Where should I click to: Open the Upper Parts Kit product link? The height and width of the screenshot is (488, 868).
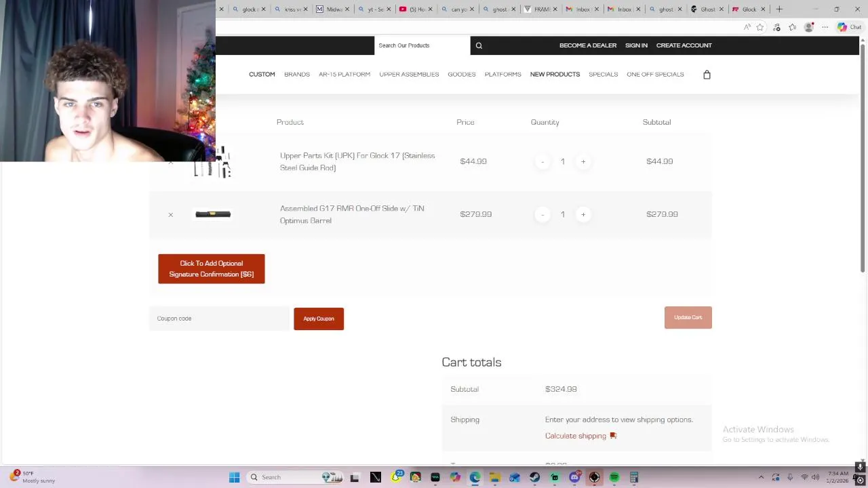(357, 161)
